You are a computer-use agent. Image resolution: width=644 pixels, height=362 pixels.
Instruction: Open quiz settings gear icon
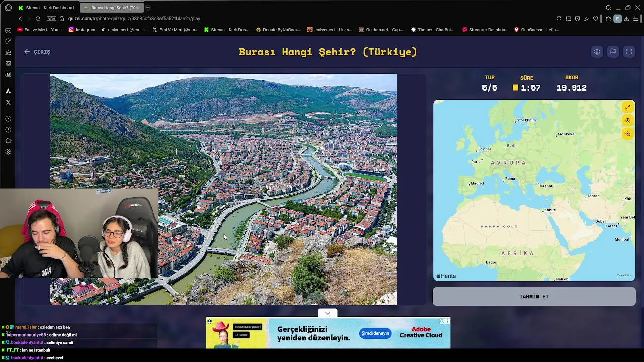pos(597,52)
